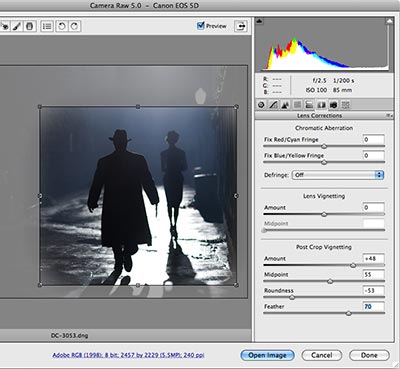Click the 85 mm focal length readout
400x369 pixels.
point(342,90)
